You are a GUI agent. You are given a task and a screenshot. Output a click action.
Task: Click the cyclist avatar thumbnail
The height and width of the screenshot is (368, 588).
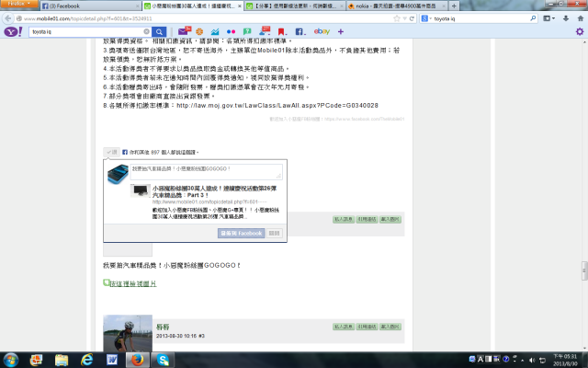[x=128, y=333]
